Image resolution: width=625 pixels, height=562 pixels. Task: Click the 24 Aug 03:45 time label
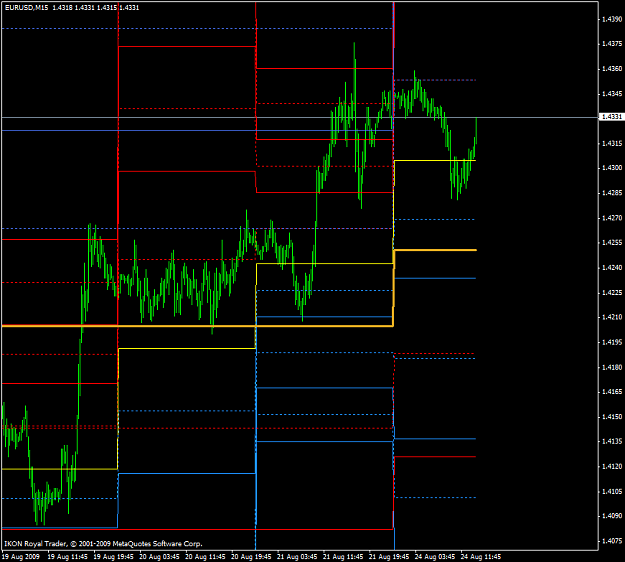pyautogui.click(x=434, y=556)
